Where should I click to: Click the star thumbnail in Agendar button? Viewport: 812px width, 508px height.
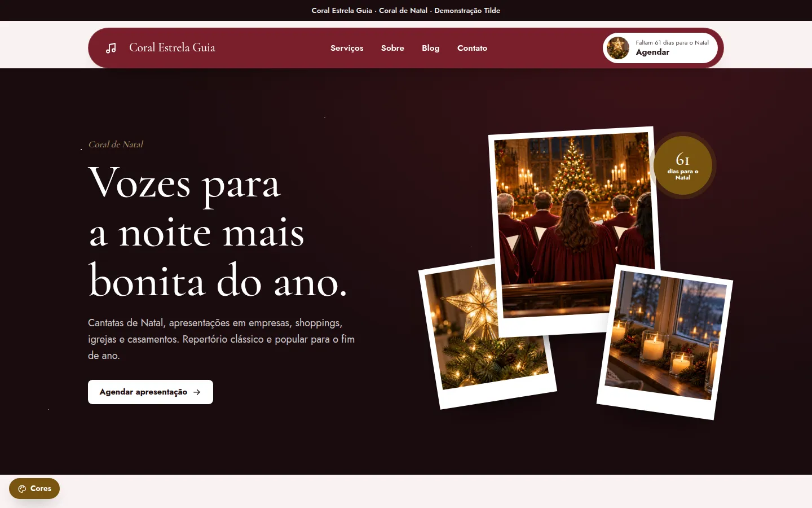click(618, 48)
